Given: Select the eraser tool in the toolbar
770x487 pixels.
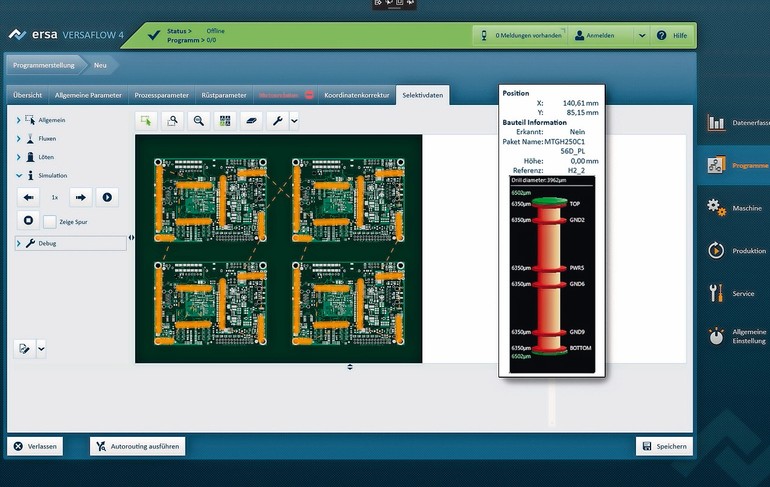Looking at the screenshot, I should point(251,120).
